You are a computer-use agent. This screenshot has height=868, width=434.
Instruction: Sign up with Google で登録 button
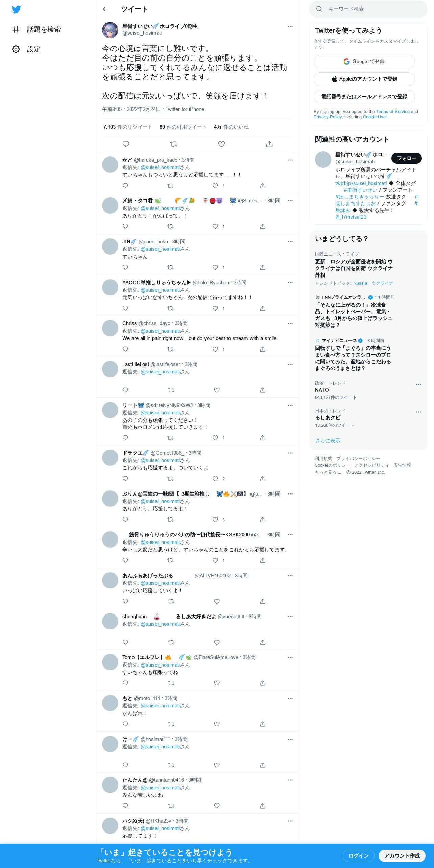(364, 62)
